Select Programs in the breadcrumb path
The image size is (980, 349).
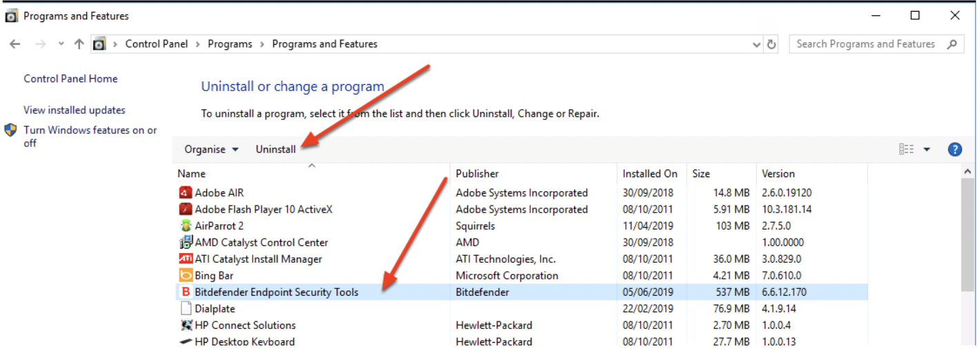(x=230, y=44)
